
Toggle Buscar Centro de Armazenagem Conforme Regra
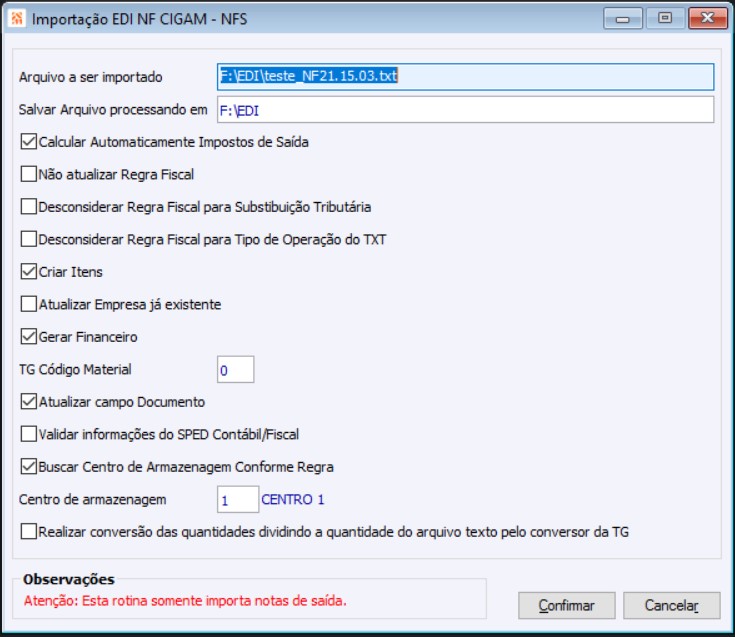pos(29,466)
